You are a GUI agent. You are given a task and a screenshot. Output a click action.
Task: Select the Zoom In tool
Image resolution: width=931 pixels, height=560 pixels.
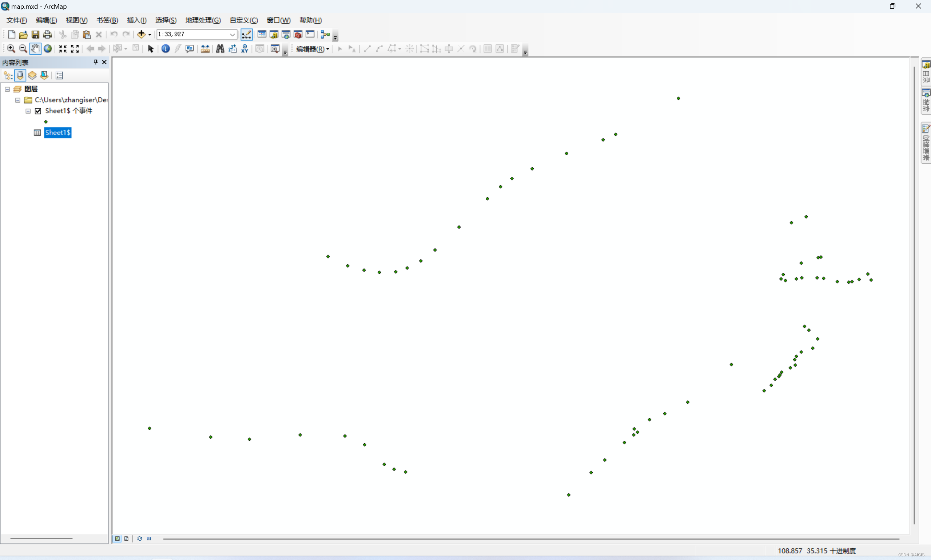click(x=11, y=49)
